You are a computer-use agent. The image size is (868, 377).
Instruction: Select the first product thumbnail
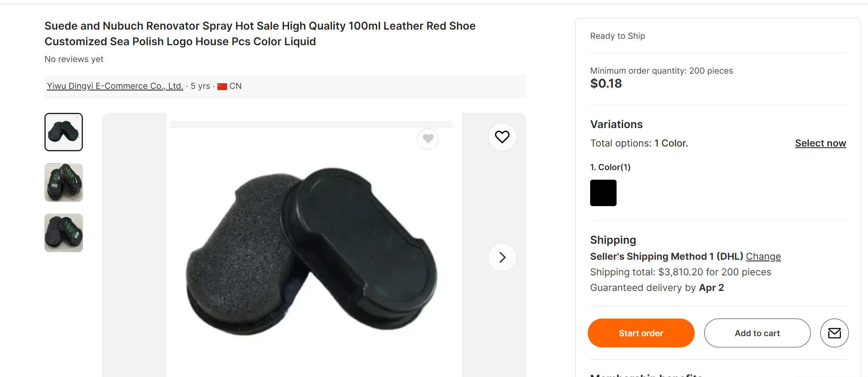click(x=63, y=132)
